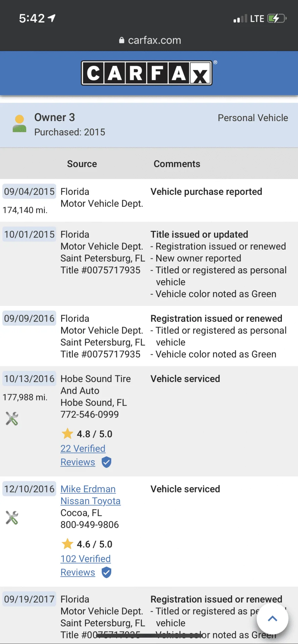Tap the 09/04/2015 date entry
This screenshot has width=298, height=644.
(29, 192)
